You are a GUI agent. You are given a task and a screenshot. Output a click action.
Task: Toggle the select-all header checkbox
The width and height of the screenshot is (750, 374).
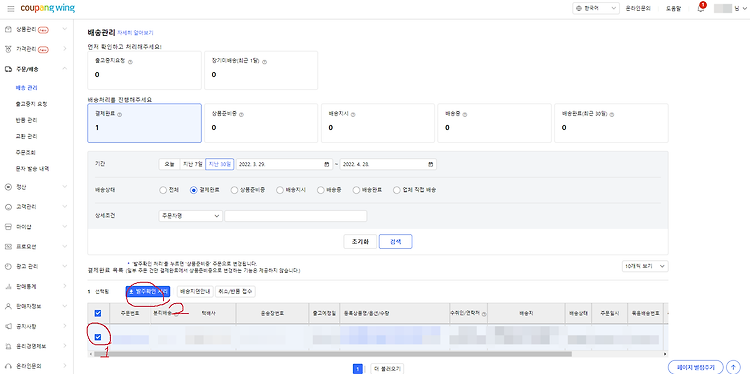(x=98, y=313)
